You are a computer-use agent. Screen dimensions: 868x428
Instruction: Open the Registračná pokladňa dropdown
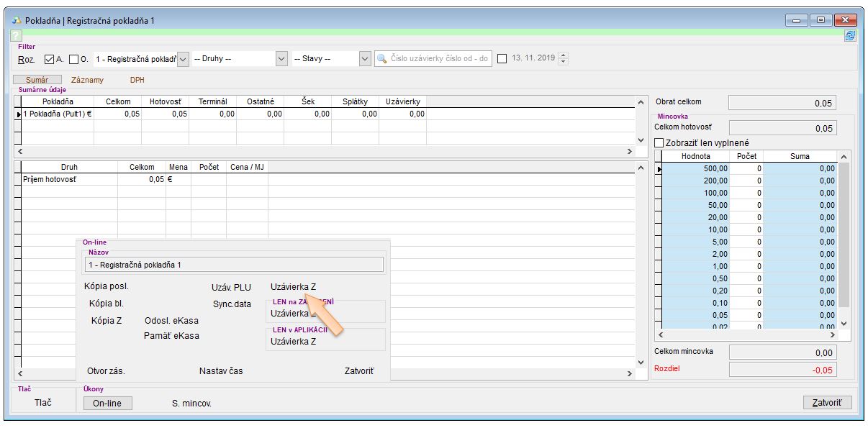183,59
